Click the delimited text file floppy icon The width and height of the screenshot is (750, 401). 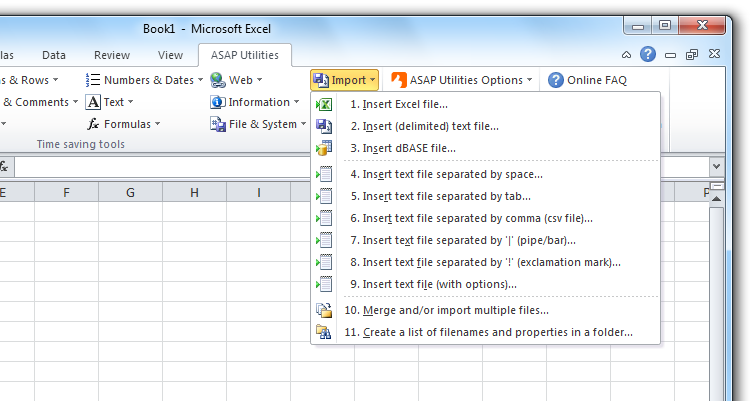pyautogui.click(x=324, y=126)
